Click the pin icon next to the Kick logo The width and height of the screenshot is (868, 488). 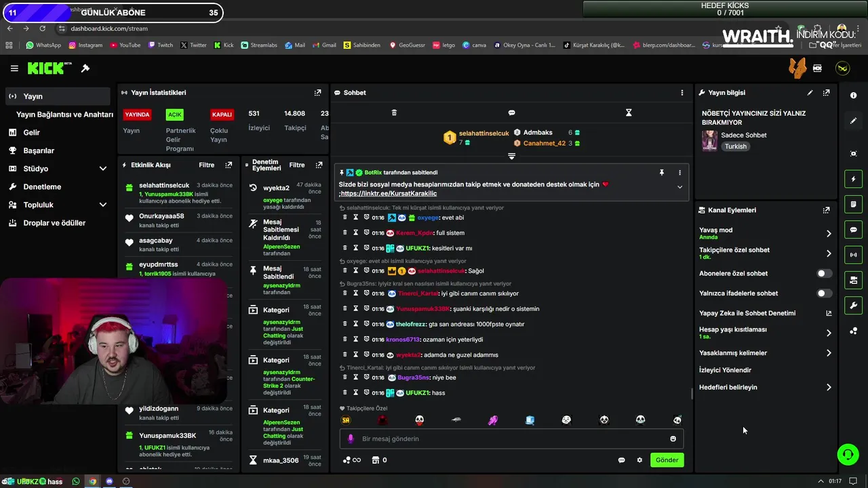pos(85,68)
